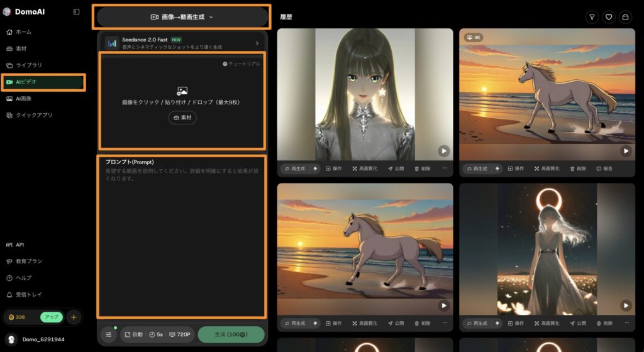Screen dimensions: 644x352
Task: Open the more menu under the portrait
Action: 445,168
